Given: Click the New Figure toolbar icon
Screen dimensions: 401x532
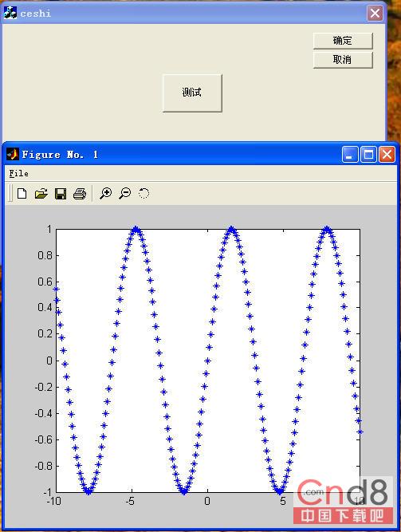Looking at the screenshot, I should (x=22, y=194).
